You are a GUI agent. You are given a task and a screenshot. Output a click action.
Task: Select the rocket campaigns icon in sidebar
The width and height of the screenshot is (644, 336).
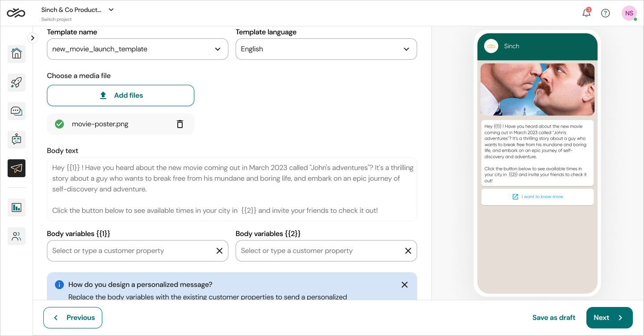(x=16, y=83)
